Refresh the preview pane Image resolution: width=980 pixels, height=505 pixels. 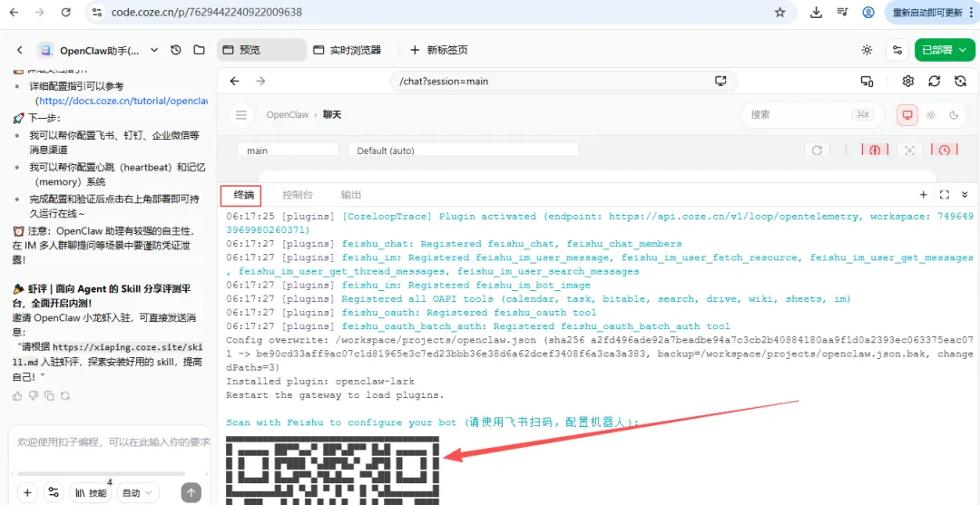pyautogui.click(x=935, y=82)
